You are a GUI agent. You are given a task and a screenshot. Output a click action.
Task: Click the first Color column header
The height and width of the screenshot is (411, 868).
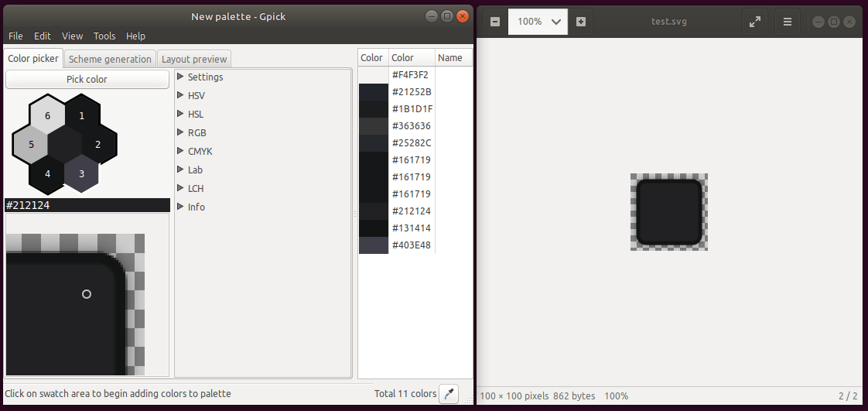click(373, 57)
